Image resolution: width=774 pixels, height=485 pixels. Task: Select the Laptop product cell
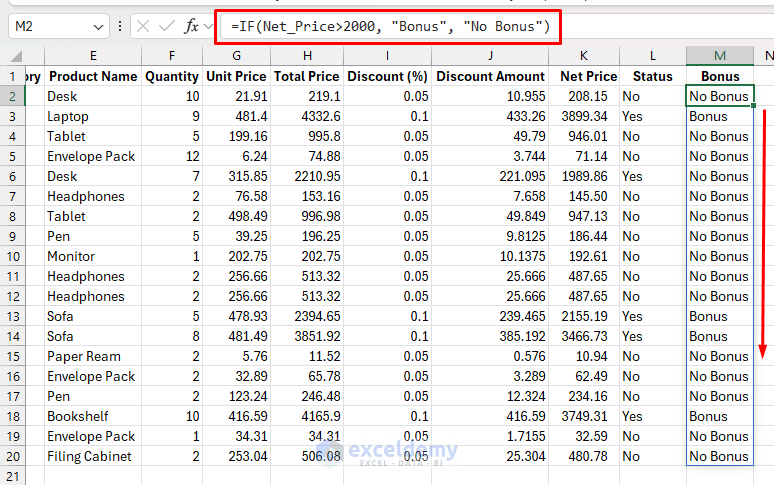[93, 116]
